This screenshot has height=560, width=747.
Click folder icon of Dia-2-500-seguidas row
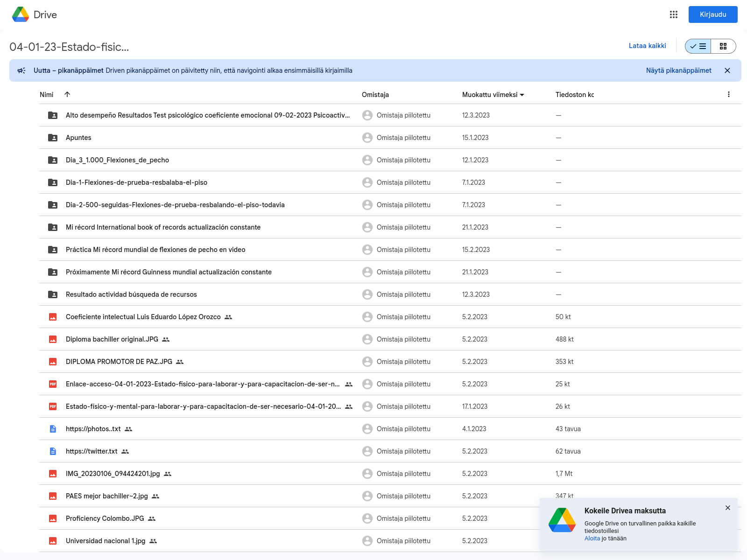(x=53, y=205)
